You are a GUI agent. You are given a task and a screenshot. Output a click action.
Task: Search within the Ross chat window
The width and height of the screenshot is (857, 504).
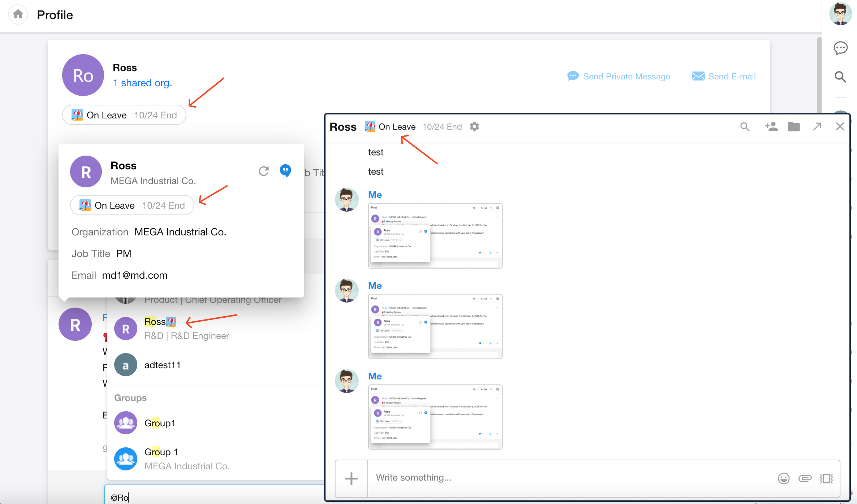(x=745, y=127)
